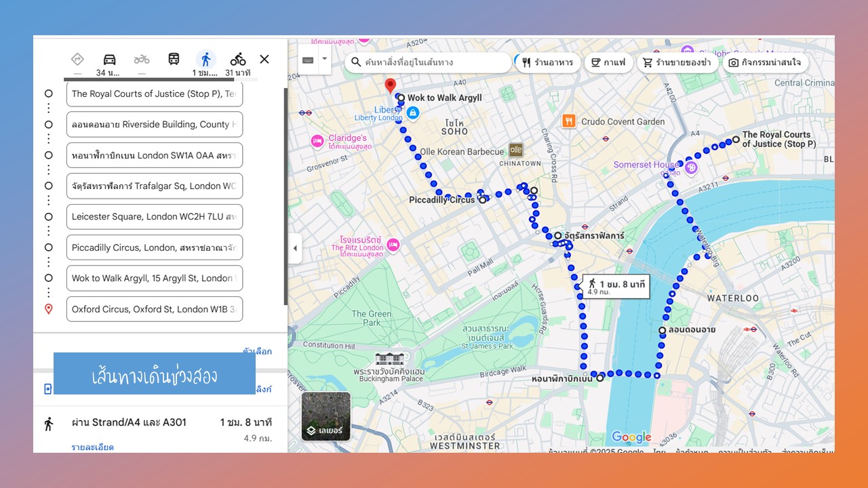868x488 pixels.
Task: Click the Crudo Covent Garden restaurant pin
Action: pos(569,121)
